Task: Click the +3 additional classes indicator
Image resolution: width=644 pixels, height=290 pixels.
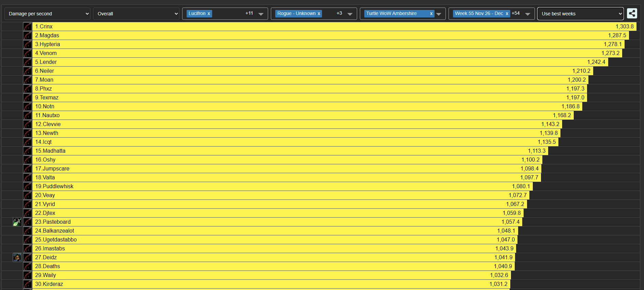Action: click(339, 13)
